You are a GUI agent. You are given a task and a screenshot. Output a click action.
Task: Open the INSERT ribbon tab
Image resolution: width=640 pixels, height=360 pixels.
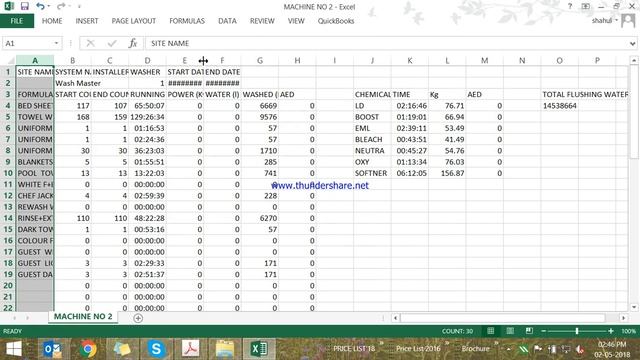click(87, 21)
